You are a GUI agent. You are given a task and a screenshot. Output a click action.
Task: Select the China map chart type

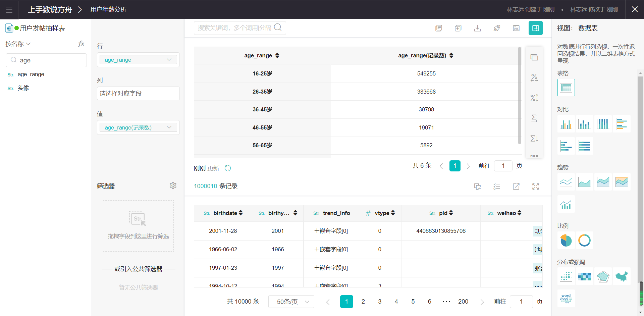tap(622, 276)
